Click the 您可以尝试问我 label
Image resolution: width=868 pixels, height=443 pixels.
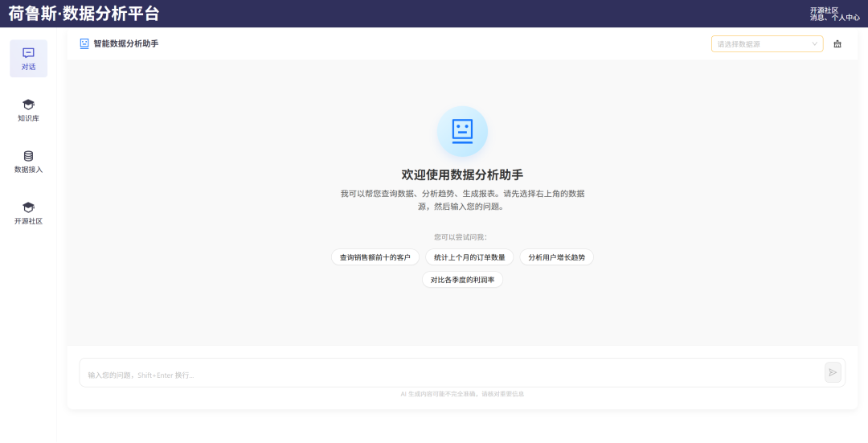coord(461,237)
